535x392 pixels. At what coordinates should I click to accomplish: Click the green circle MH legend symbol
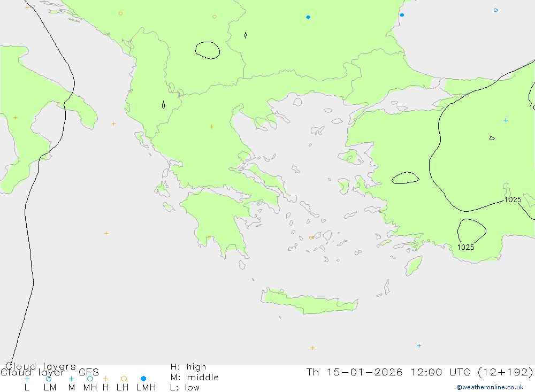90,379
